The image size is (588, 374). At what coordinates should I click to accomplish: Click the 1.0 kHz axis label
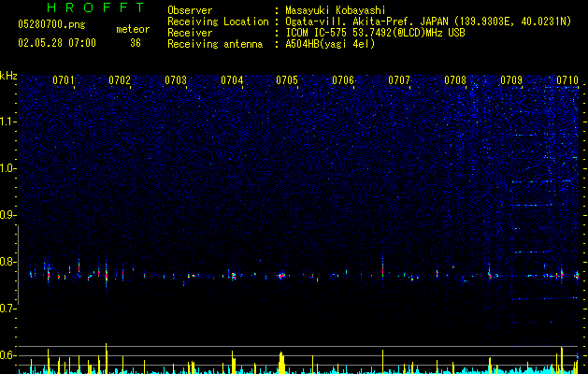pos(8,168)
